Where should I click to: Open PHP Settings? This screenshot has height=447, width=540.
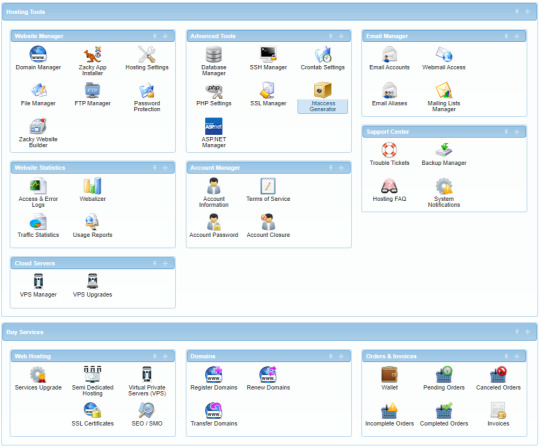pyautogui.click(x=214, y=94)
